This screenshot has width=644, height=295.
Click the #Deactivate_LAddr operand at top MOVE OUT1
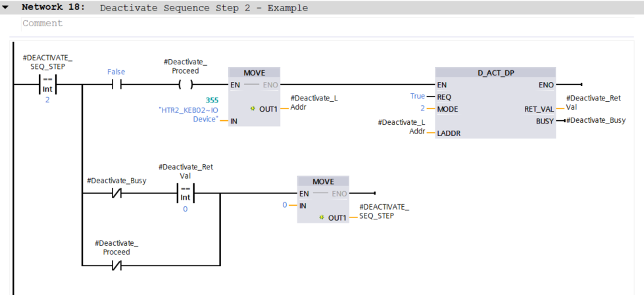(x=314, y=102)
